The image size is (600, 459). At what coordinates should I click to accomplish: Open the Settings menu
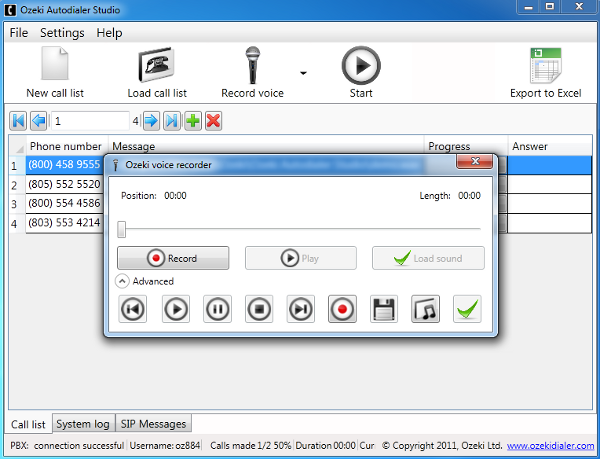(62, 33)
